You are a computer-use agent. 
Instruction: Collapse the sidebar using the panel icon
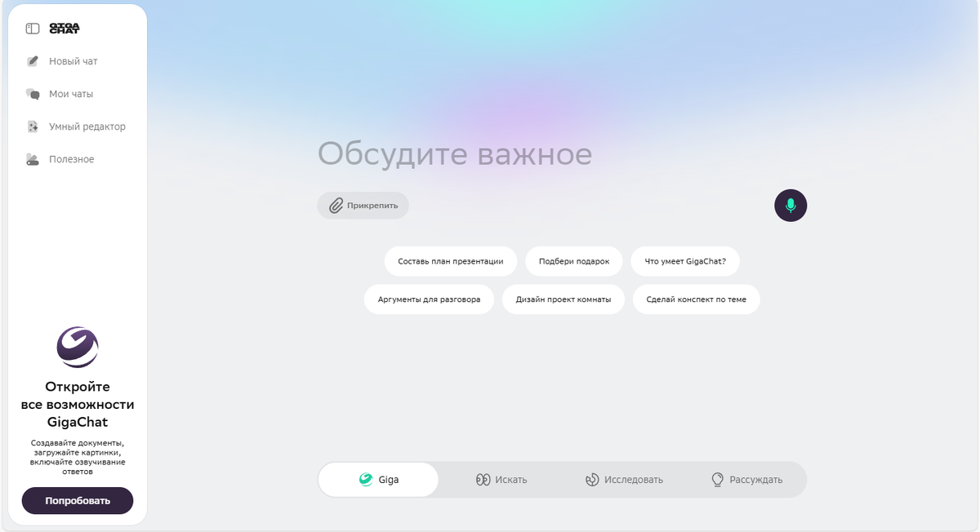(33, 29)
